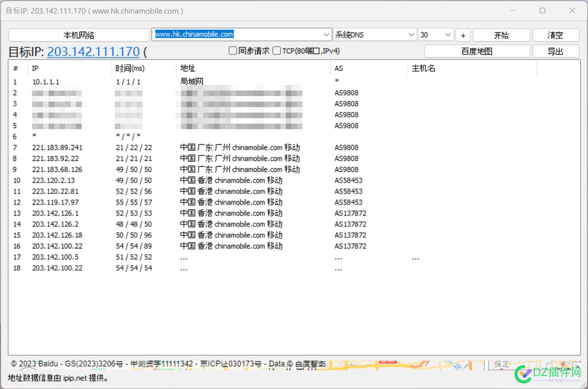Click status text 地址数据信息由 ipip.net 提供
The width and height of the screenshot is (588, 389).
pyautogui.click(x=58, y=378)
